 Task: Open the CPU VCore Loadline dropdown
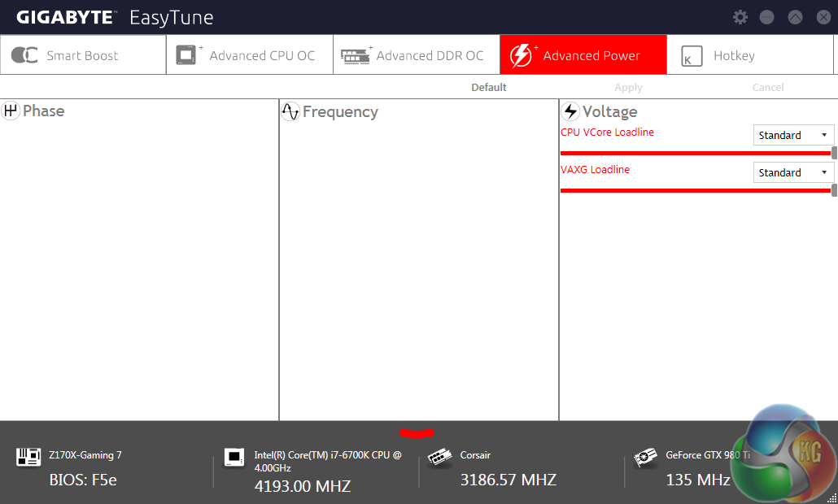point(793,135)
